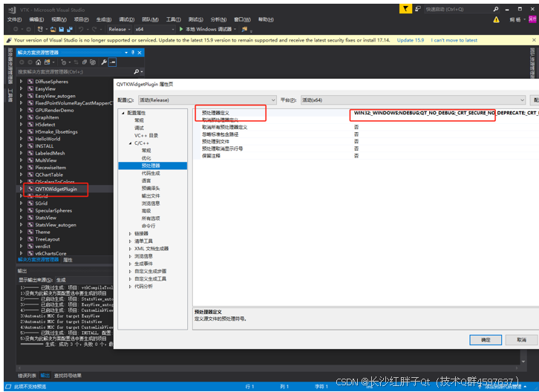Viewport: 539px width, 392px height.
Task: Select 优化 in the property tree
Action: pos(146,158)
